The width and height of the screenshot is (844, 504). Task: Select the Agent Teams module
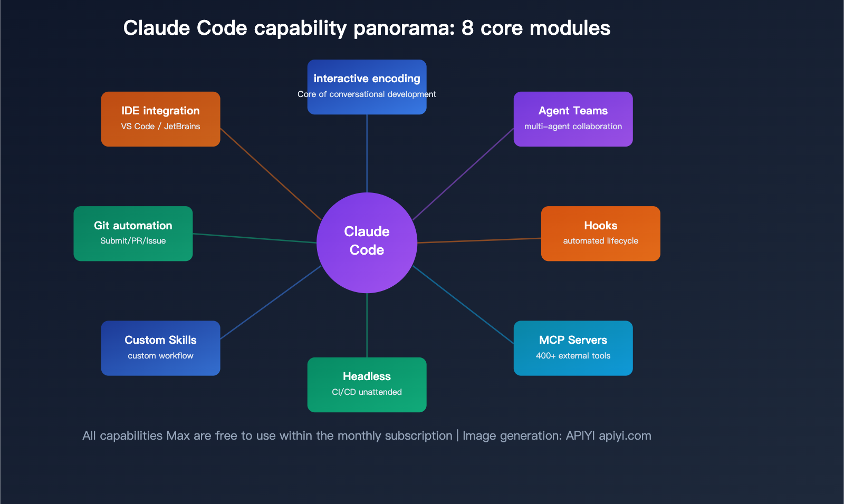coord(573,119)
